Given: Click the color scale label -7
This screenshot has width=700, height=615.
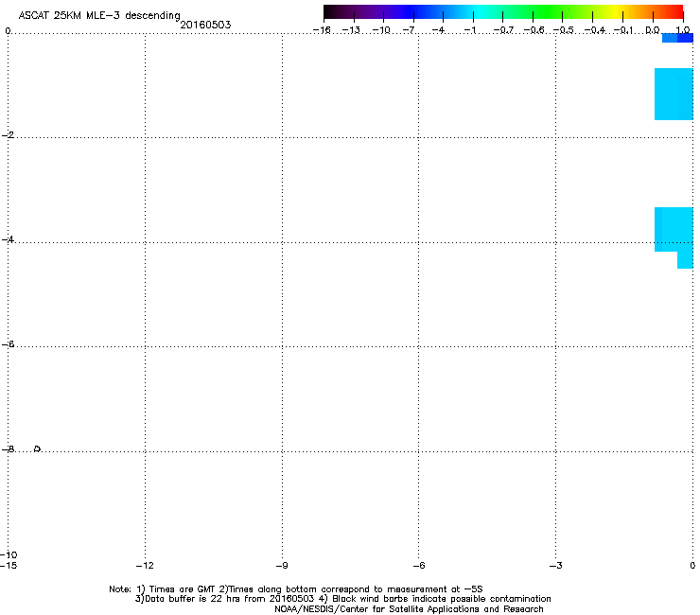Looking at the screenshot, I should pos(409,30).
